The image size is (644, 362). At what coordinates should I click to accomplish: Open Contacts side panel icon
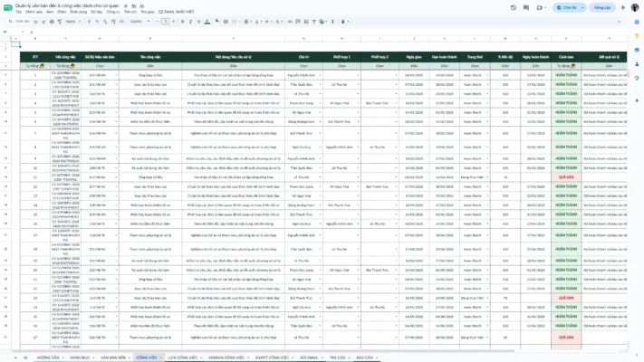point(637,64)
